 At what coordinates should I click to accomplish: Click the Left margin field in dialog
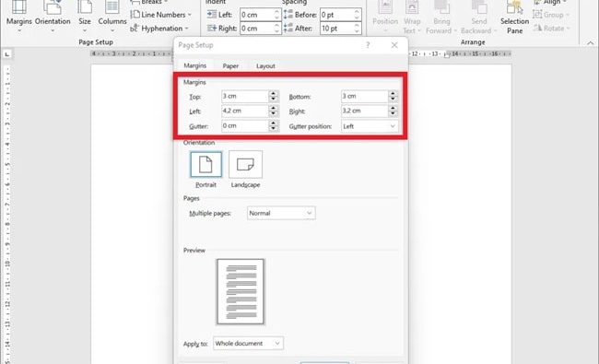coord(245,111)
